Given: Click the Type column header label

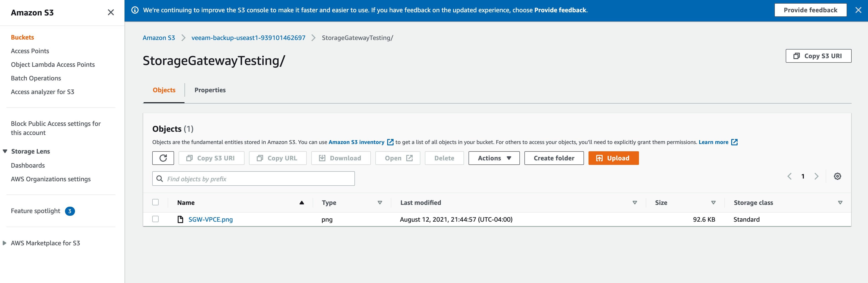Looking at the screenshot, I should coord(329,203).
